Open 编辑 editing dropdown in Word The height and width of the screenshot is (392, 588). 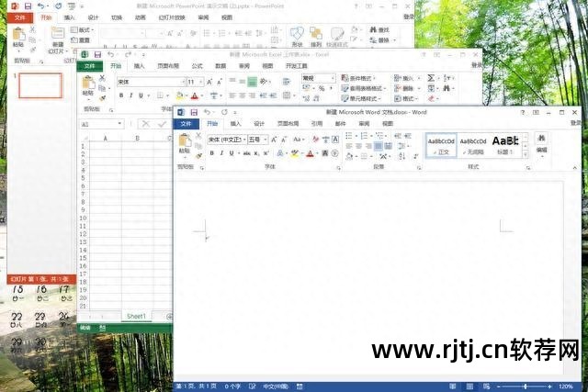pyautogui.click(x=541, y=144)
